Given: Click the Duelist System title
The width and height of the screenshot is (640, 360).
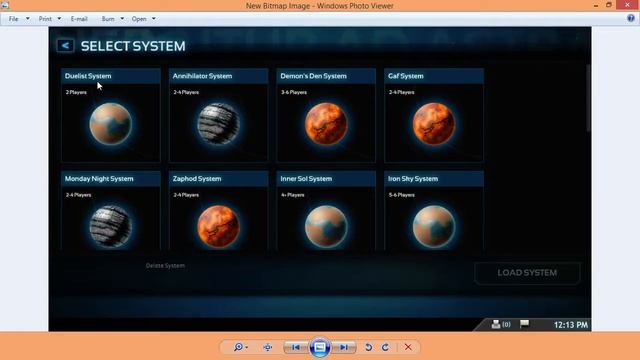Looking at the screenshot, I should 88,76.
